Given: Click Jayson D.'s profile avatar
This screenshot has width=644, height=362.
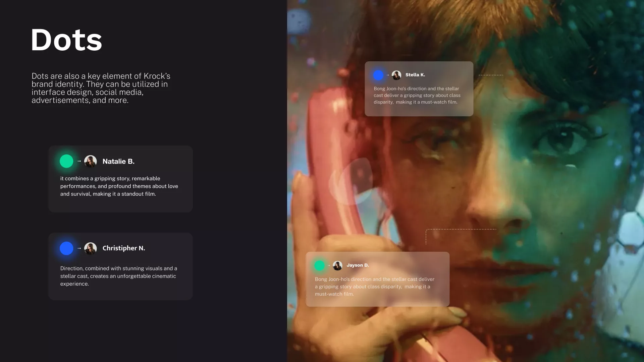Looking at the screenshot, I should click(337, 265).
